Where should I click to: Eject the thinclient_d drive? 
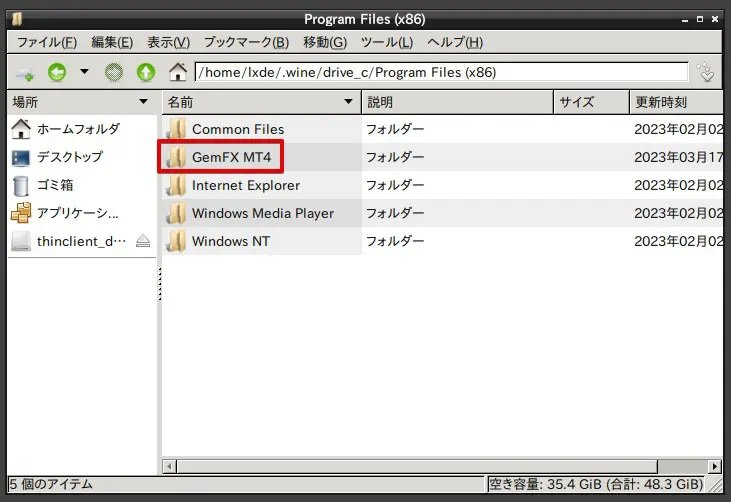[143, 241]
